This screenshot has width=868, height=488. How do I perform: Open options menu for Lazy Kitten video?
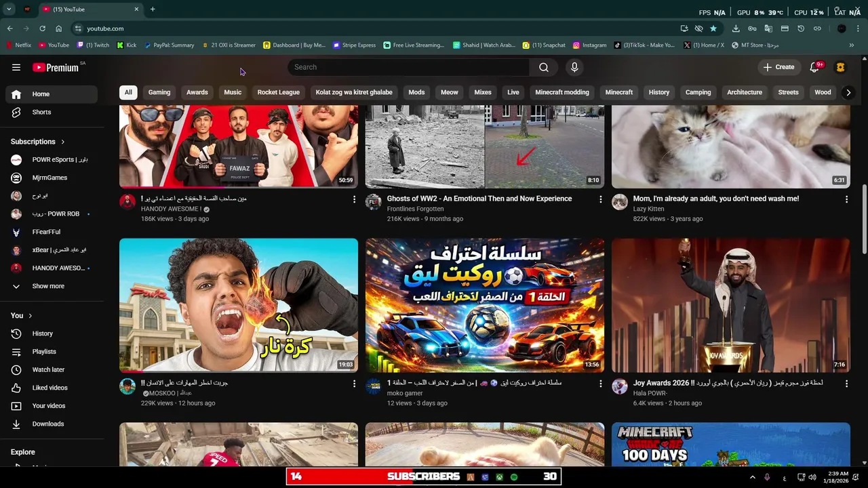tap(846, 199)
